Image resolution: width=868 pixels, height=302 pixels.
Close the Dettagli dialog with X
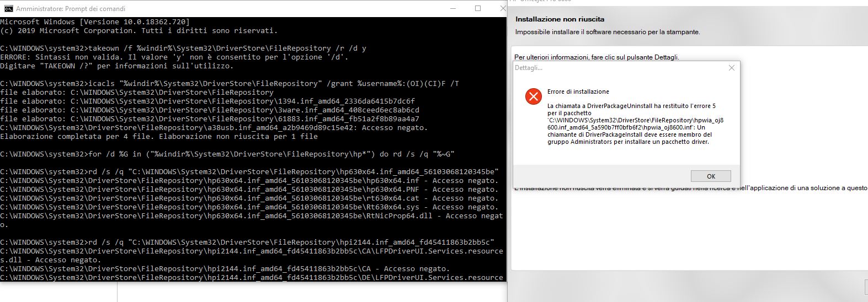[x=732, y=68]
